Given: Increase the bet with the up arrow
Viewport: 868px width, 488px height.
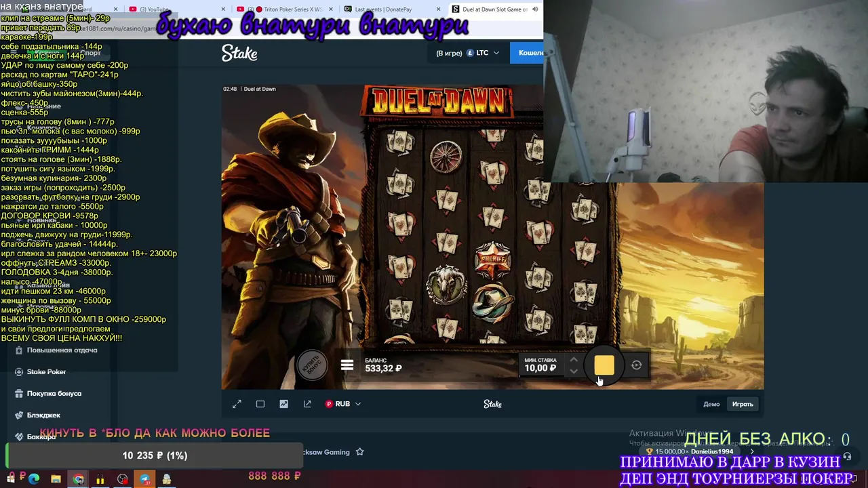Looking at the screenshot, I should 574,359.
